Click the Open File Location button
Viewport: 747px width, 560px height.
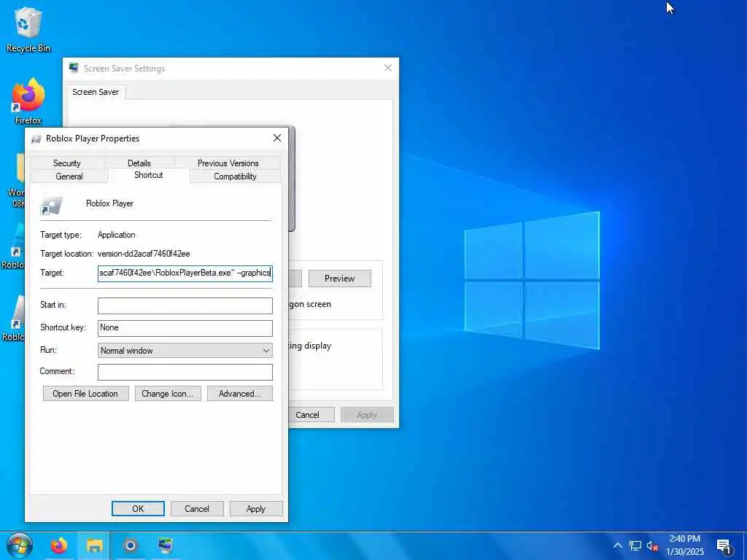pyautogui.click(x=86, y=393)
